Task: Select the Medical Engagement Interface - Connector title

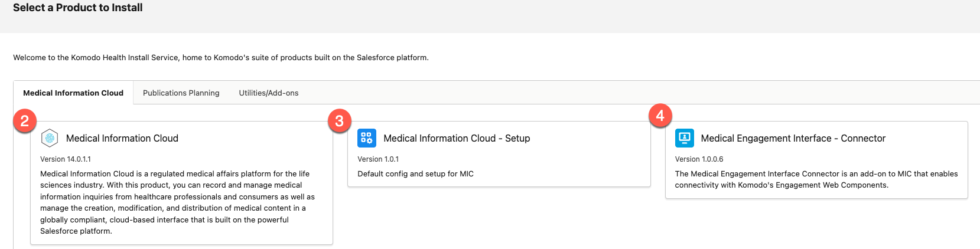Action: coord(793,139)
